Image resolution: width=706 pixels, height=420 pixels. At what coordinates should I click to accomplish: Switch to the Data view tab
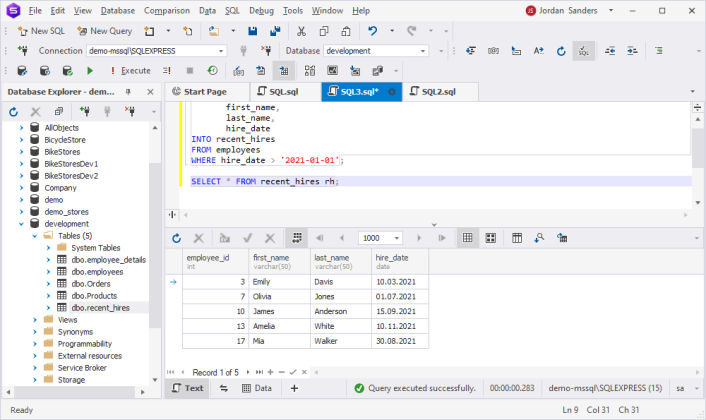pyautogui.click(x=257, y=388)
